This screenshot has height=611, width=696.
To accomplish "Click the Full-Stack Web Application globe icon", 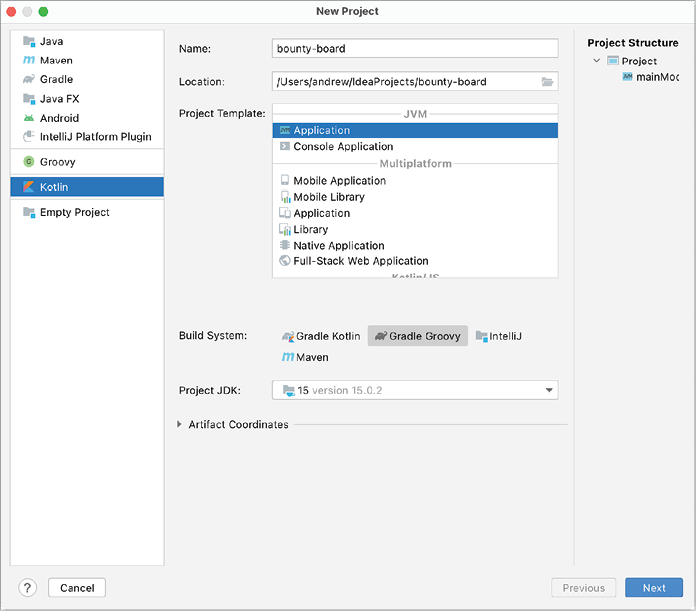I will (285, 261).
